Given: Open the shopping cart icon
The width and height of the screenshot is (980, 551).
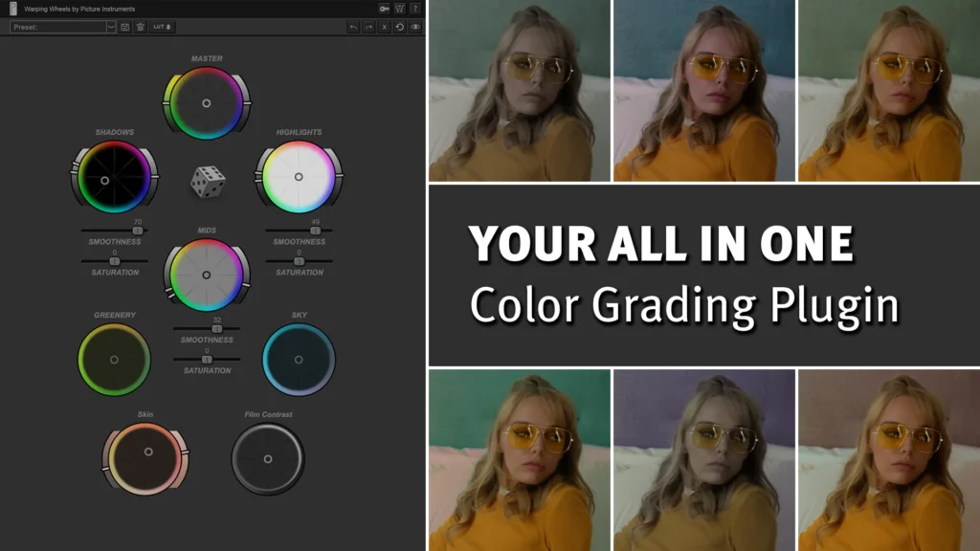Looking at the screenshot, I should click(x=400, y=9).
